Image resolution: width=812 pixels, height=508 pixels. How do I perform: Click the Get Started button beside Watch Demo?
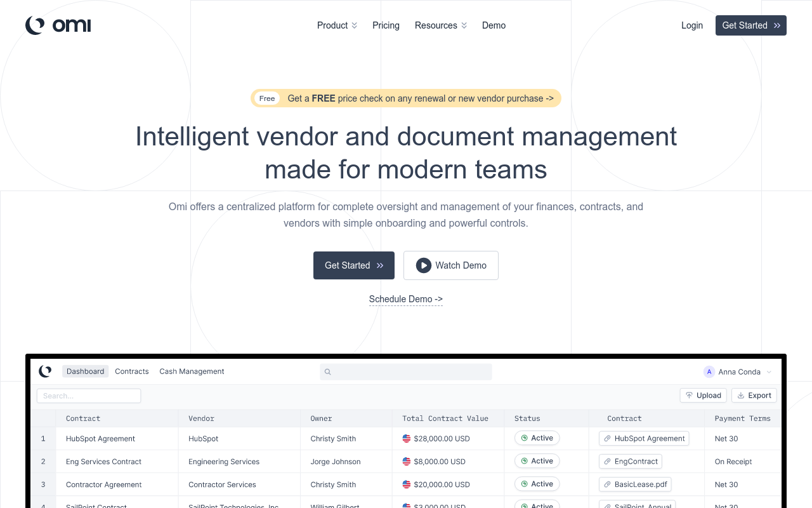[354, 265]
